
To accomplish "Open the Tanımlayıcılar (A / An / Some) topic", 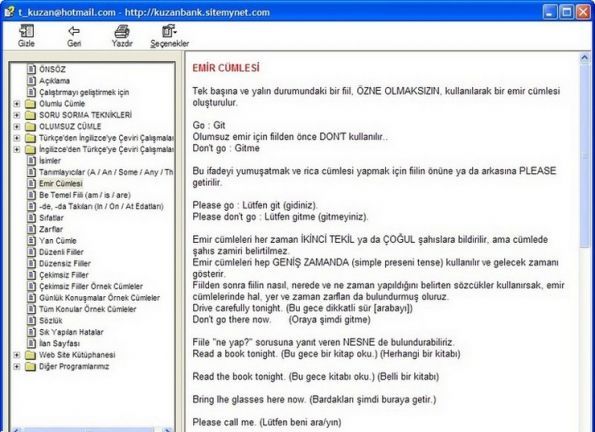I will [x=106, y=172].
